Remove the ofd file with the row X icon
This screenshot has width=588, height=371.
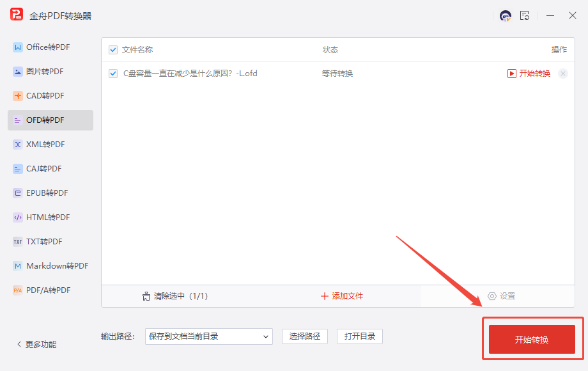(x=563, y=74)
